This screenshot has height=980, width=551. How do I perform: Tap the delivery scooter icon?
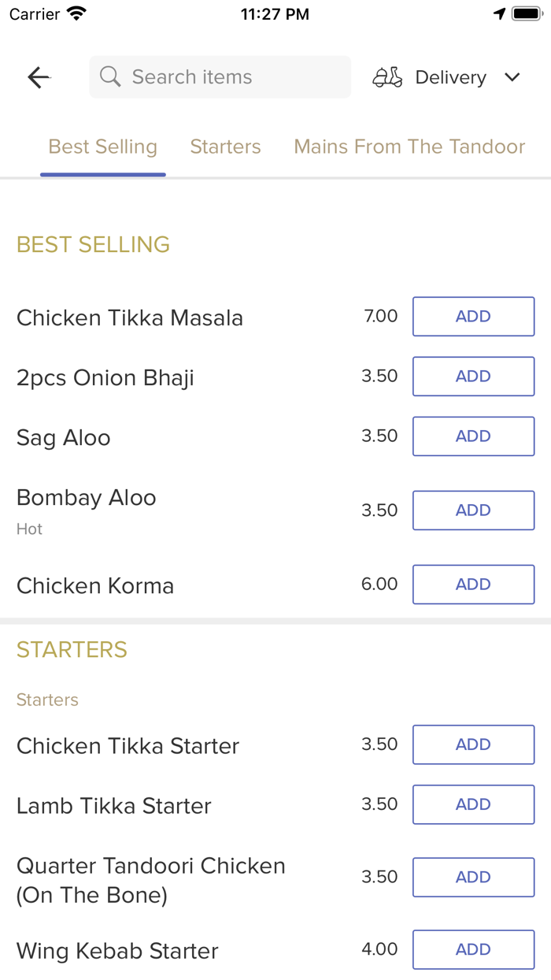[x=387, y=77]
